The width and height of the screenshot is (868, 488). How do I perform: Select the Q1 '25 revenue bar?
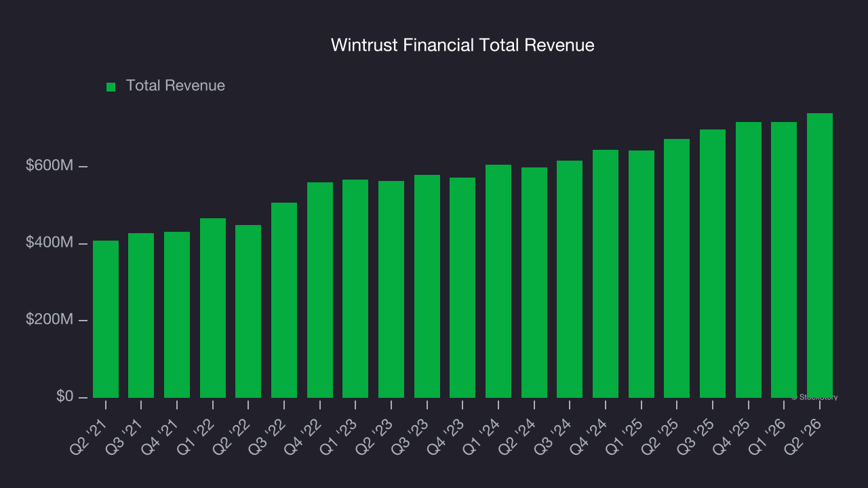pyautogui.click(x=642, y=274)
